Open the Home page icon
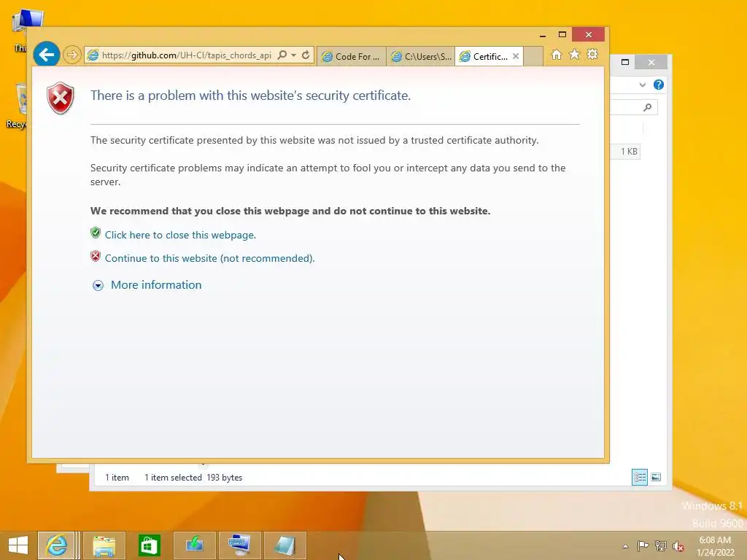747x560 pixels. click(557, 55)
